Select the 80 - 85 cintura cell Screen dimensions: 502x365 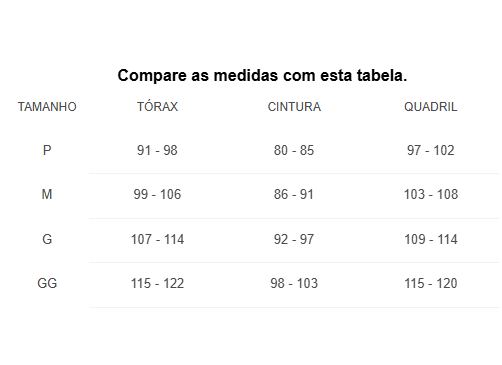pos(294,150)
